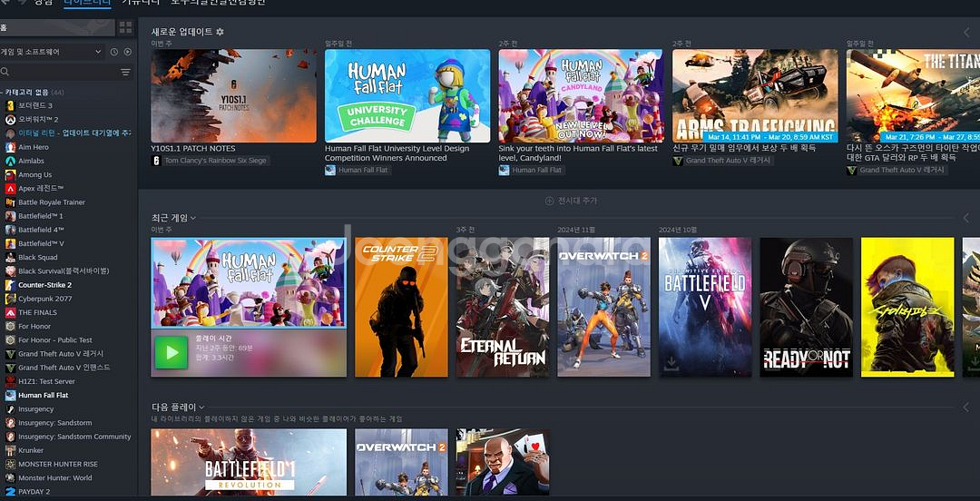
Task: Click the 최근 게임 shelf scroll arrow
Action: tap(965, 218)
